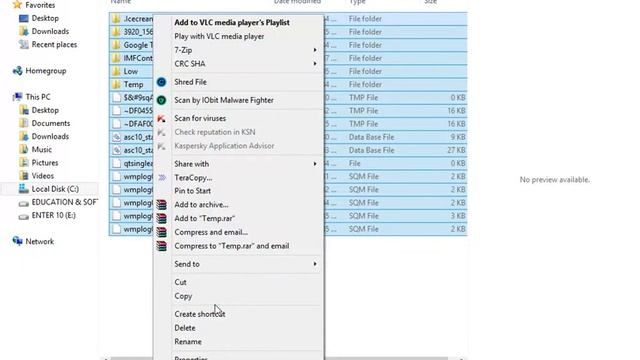The height and width of the screenshot is (360, 640).
Task: Click the Homegroup icon in sidebar
Action: [x=18, y=71]
